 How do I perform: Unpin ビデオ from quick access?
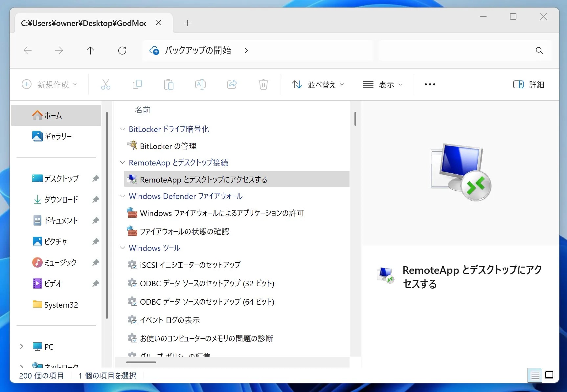coord(96,283)
